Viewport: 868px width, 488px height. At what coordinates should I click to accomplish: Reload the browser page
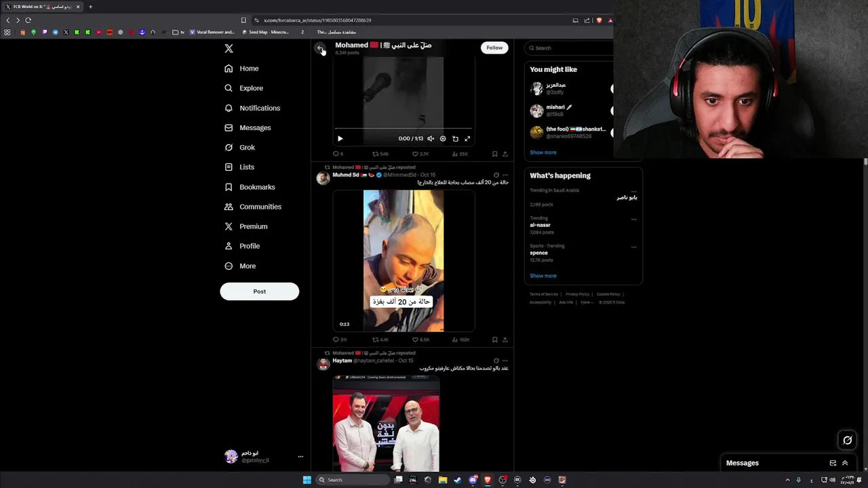(28, 20)
